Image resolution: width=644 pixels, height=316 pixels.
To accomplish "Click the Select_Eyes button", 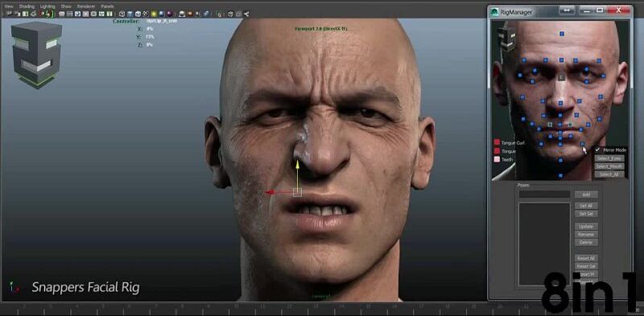I will [609, 158].
